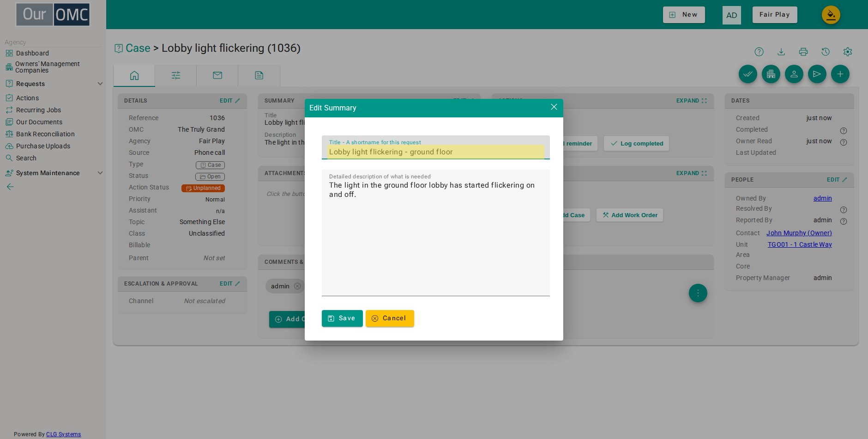The width and height of the screenshot is (868, 439).
Task: Collapse sidebar with back arrow
Action: pos(10,187)
